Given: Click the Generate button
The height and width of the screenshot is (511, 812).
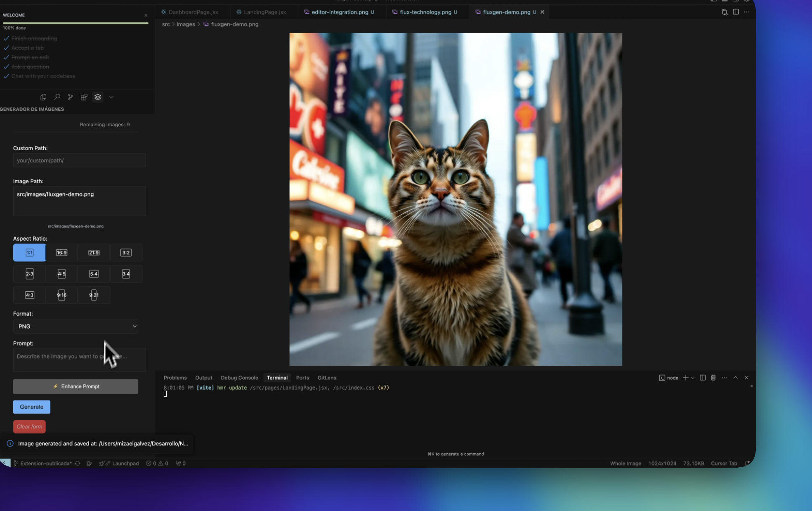Looking at the screenshot, I should click(32, 407).
